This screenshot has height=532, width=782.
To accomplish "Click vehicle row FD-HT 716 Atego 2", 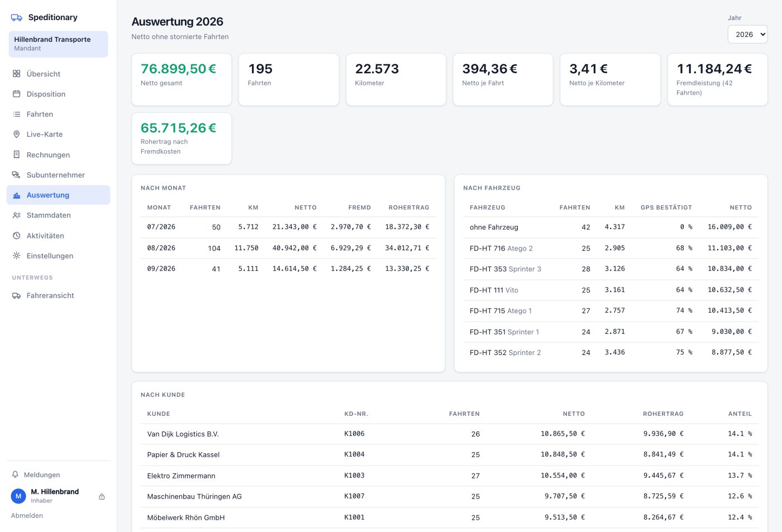I will 611,248.
